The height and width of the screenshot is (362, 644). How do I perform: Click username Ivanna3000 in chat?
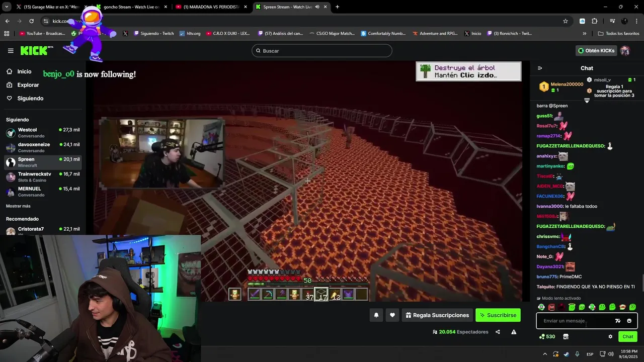point(550,207)
